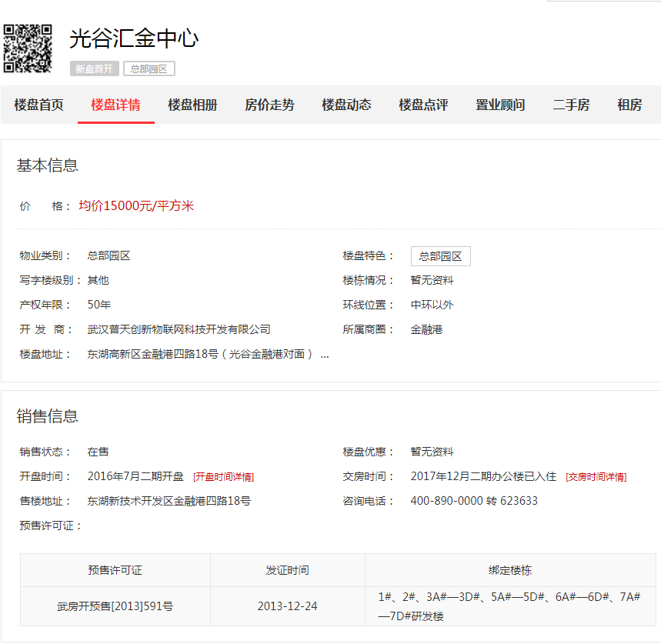661x644 pixels.
Task: Open 交房时间详情 link
Action: 596,477
